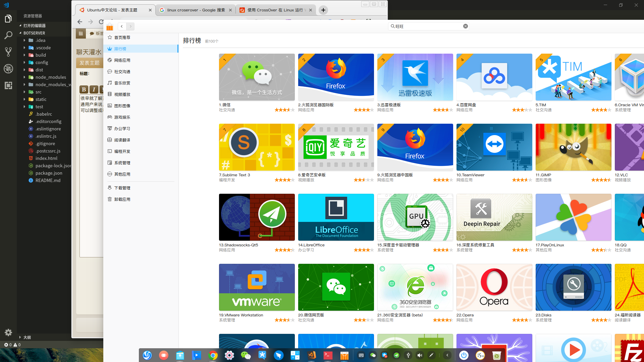
Task: Go back in the app store navigation
Action: 122,26
